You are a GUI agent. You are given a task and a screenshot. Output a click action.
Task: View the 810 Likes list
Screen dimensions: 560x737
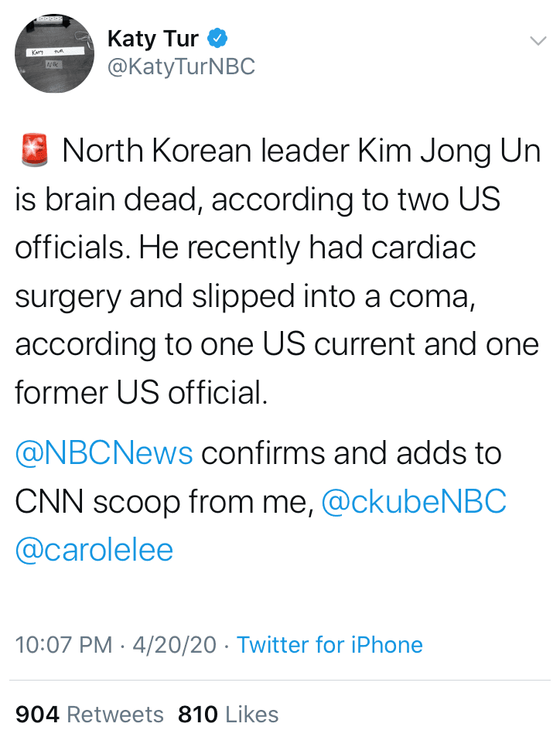tap(228, 714)
